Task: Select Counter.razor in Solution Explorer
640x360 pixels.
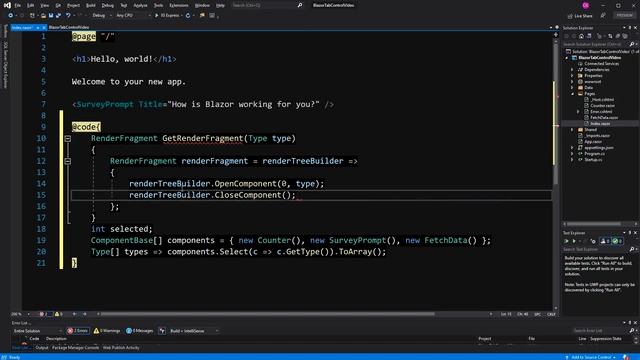Action: (x=602, y=106)
